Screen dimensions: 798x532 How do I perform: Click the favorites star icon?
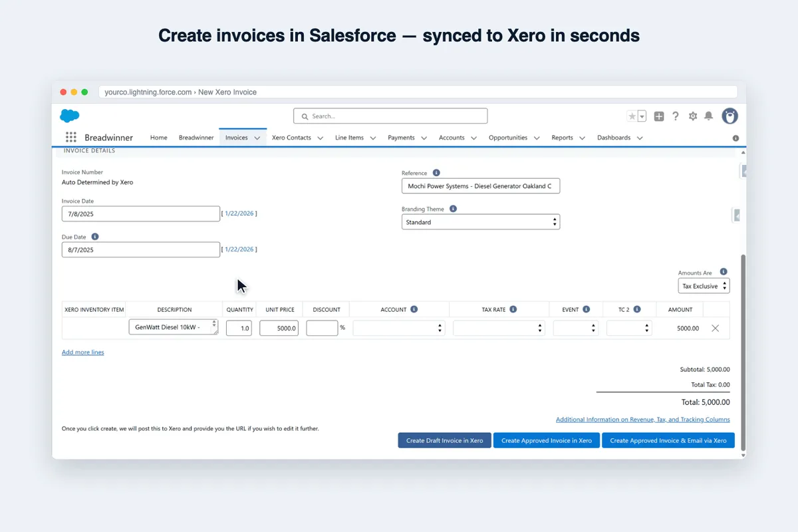pos(632,116)
